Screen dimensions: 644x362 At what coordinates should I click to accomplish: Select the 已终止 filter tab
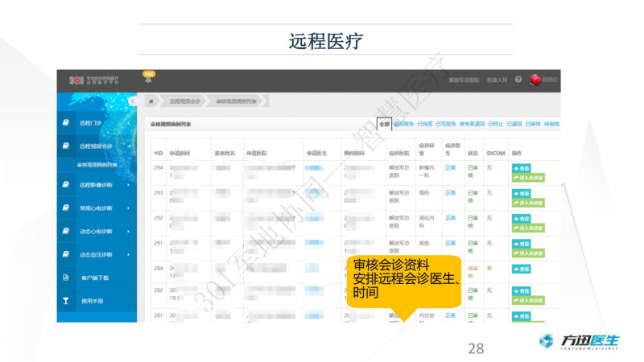point(496,124)
